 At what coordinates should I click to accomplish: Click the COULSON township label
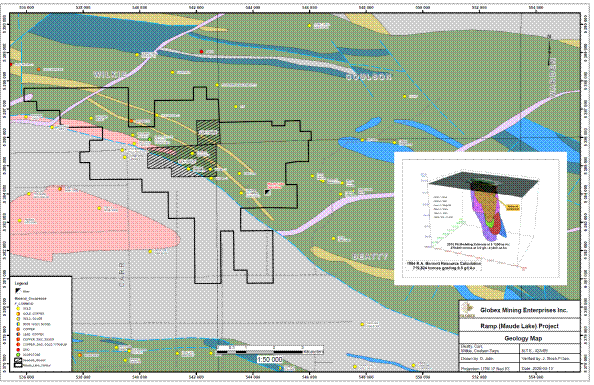tap(369, 77)
